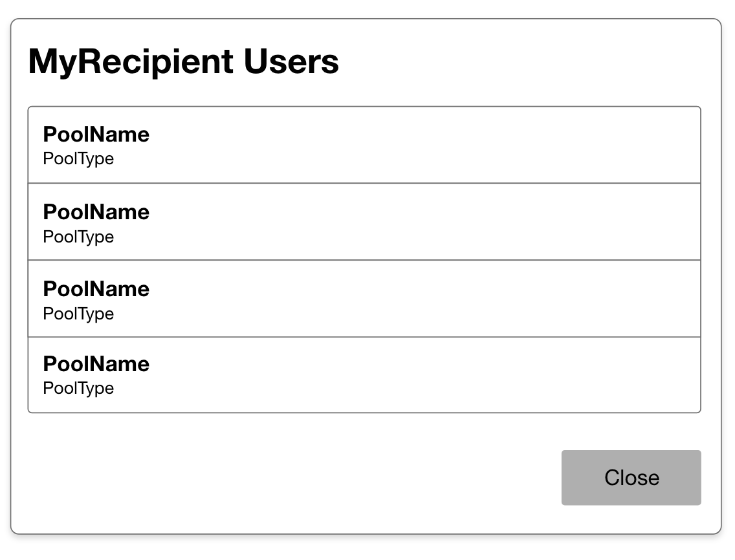Click the Close button

pos(631,477)
